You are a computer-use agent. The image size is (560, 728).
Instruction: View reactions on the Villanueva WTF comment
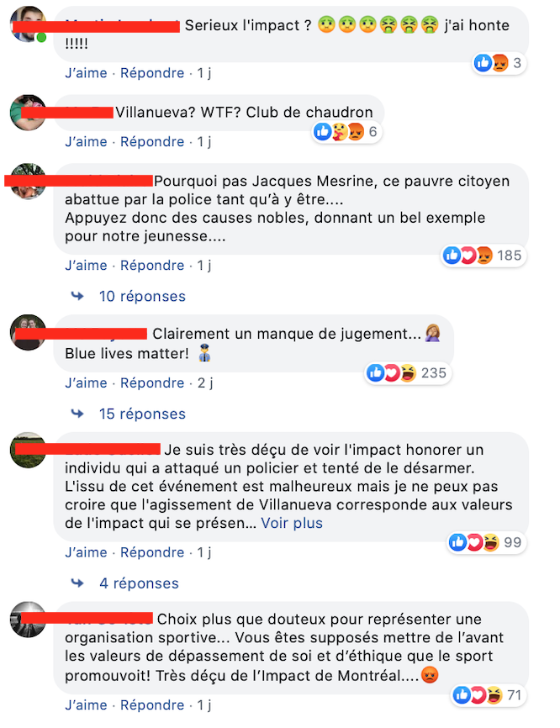[x=346, y=132]
